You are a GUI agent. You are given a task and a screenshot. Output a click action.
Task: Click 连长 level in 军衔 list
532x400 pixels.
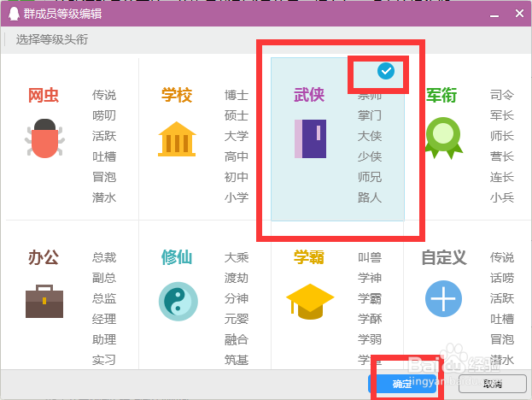502,177
